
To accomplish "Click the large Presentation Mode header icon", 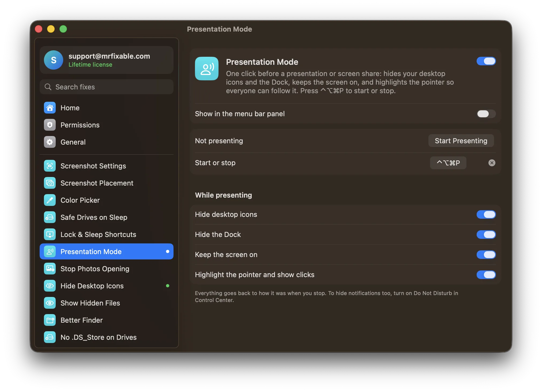I will tap(207, 69).
